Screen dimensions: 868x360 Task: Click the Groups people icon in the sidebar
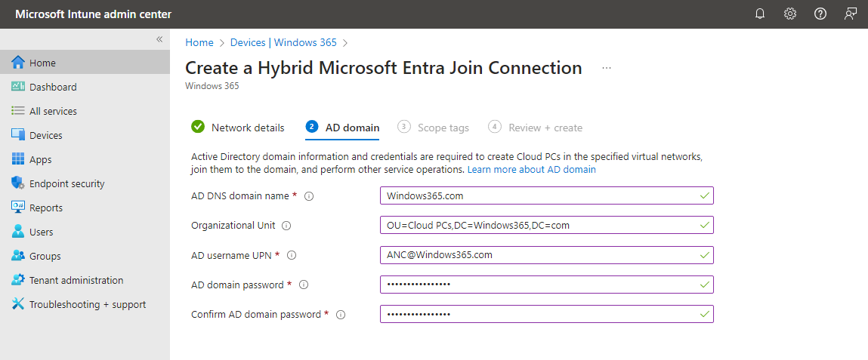18,256
